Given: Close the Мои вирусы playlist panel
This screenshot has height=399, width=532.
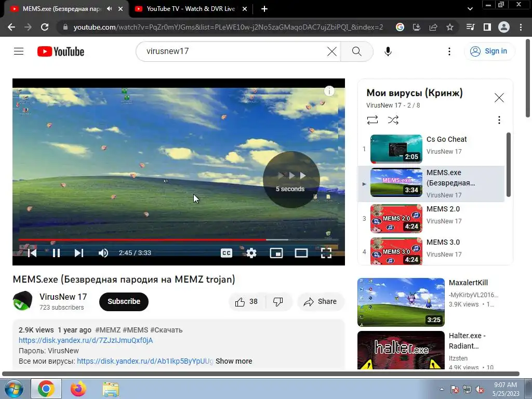Looking at the screenshot, I should tap(499, 98).
